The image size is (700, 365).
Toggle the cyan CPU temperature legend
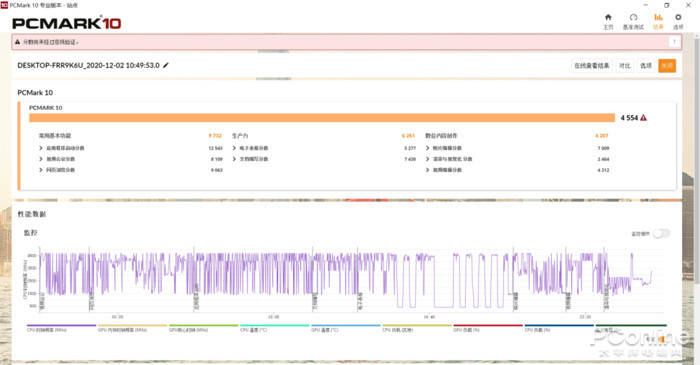[x=275, y=328]
